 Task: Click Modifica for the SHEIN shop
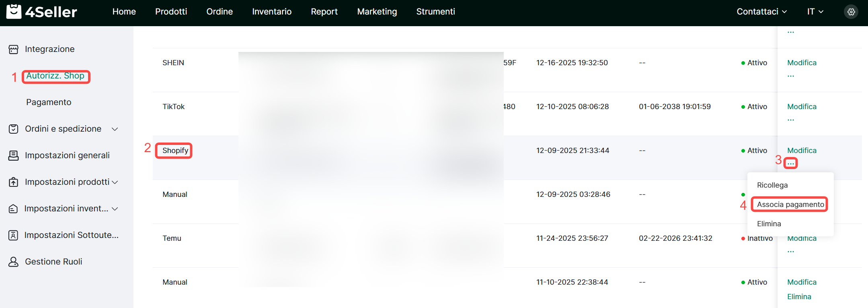pyautogui.click(x=801, y=63)
